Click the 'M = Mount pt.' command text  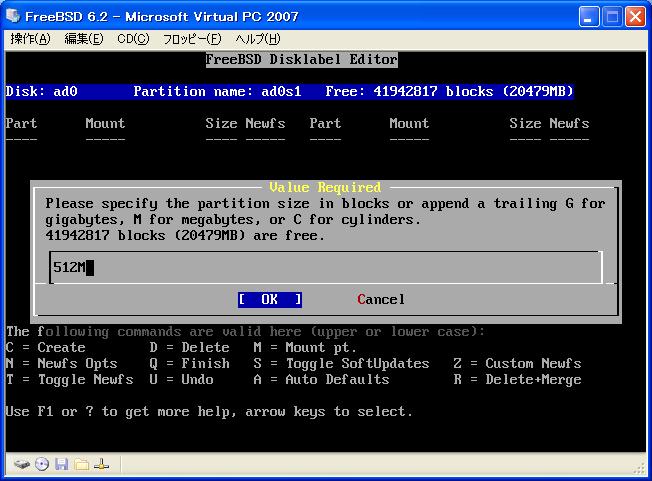[x=305, y=348]
